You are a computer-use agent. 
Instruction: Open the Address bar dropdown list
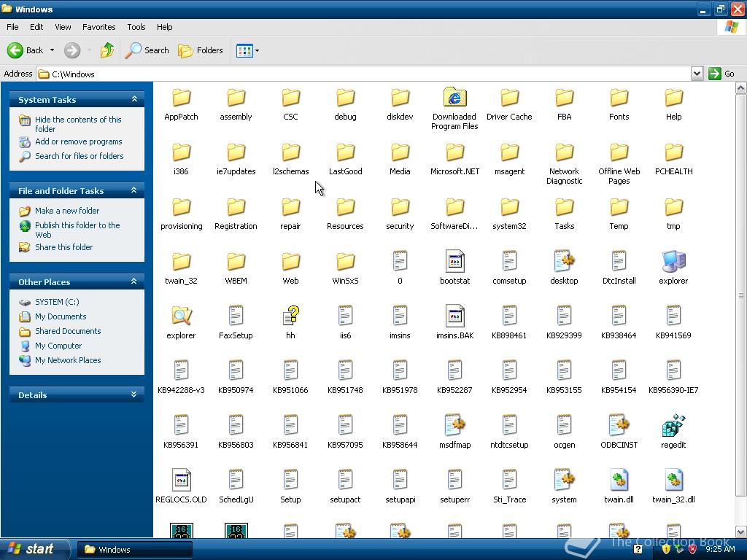coord(697,74)
